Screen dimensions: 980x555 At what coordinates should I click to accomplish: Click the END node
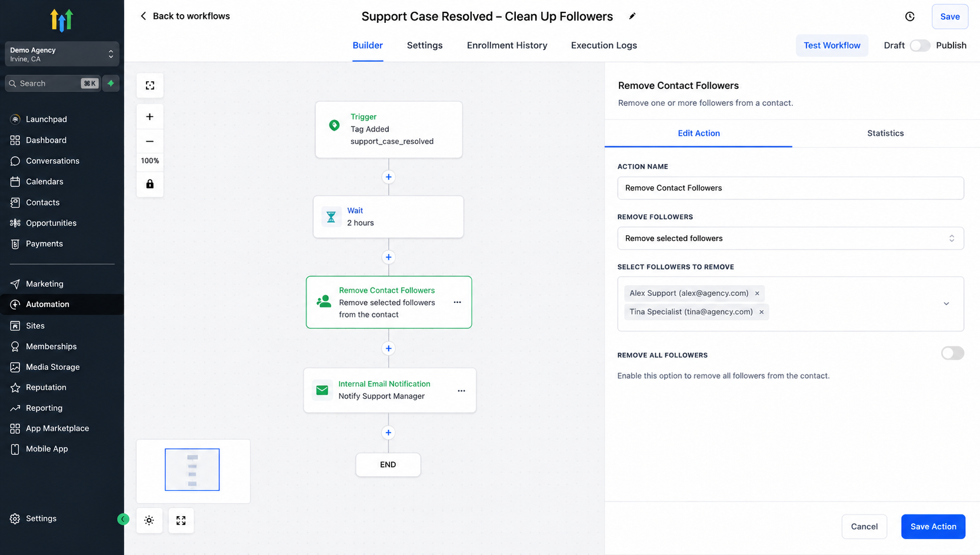point(388,464)
